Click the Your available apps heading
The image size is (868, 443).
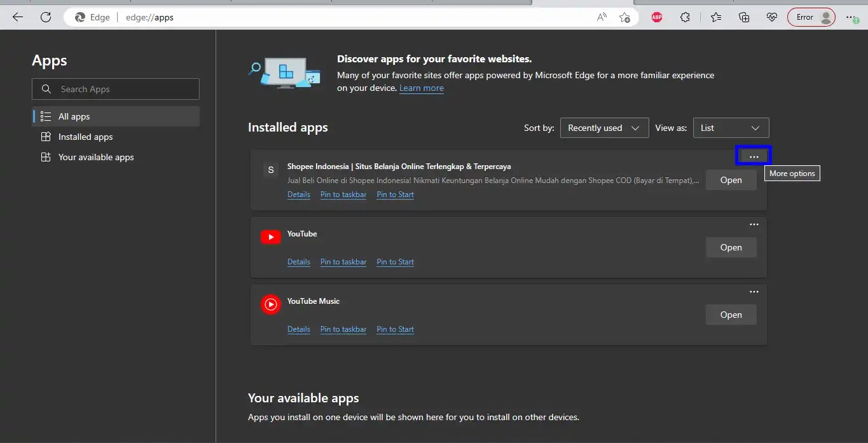click(x=303, y=398)
